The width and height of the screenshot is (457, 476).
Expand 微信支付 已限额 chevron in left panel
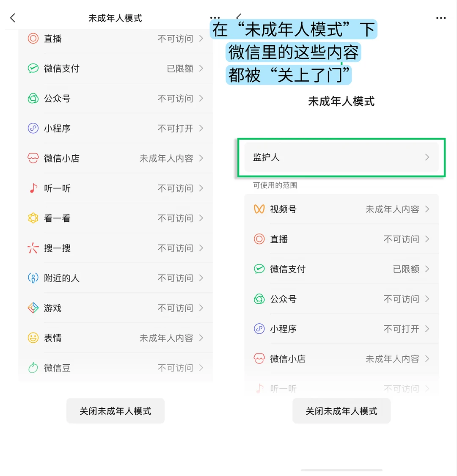click(x=201, y=68)
